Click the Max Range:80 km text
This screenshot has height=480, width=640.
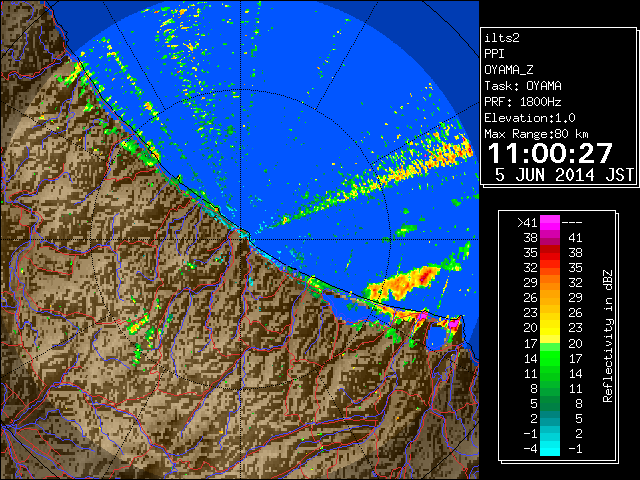click(x=536, y=134)
